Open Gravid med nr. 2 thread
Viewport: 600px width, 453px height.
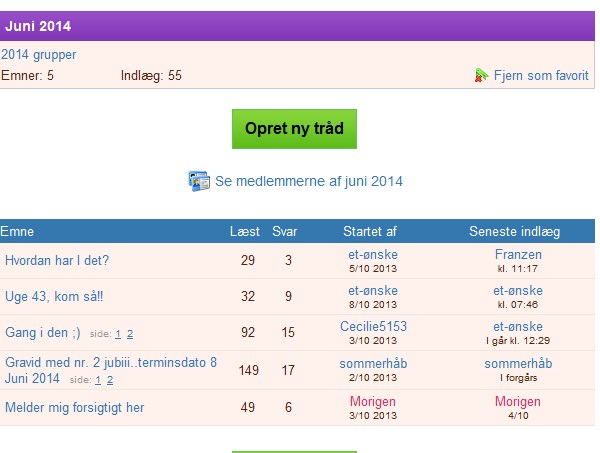(x=110, y=362)
